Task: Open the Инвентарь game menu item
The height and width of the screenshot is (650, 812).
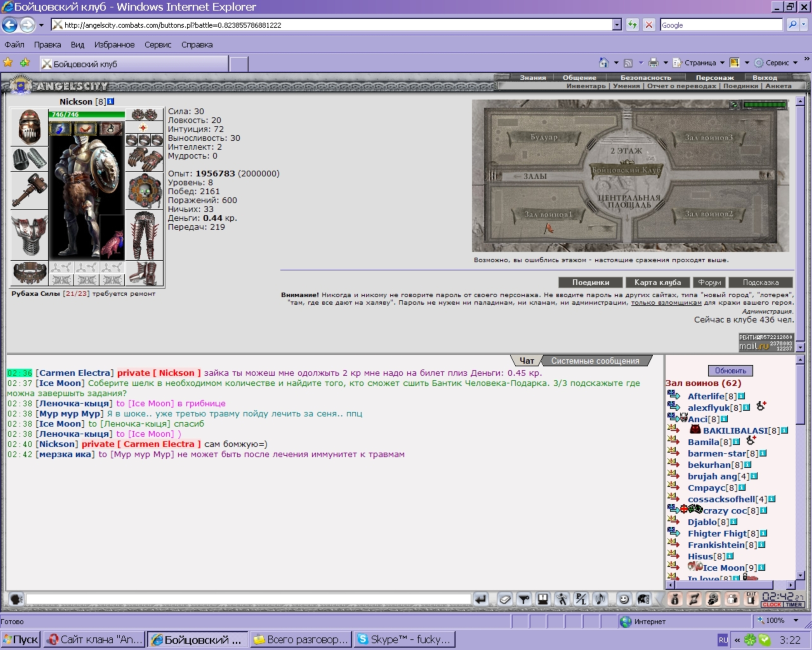Action: click(586, 86)
